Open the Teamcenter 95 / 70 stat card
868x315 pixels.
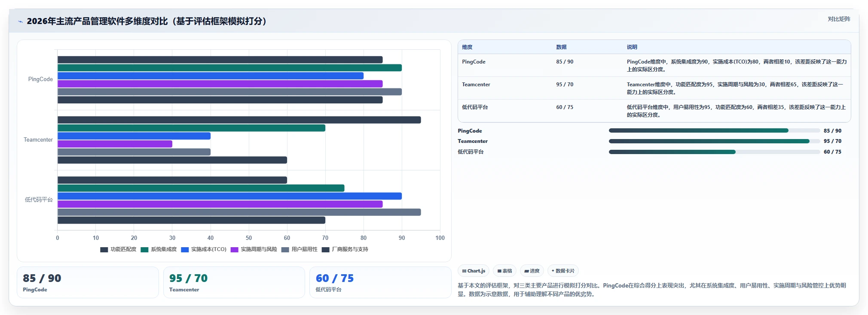point(234,282)
